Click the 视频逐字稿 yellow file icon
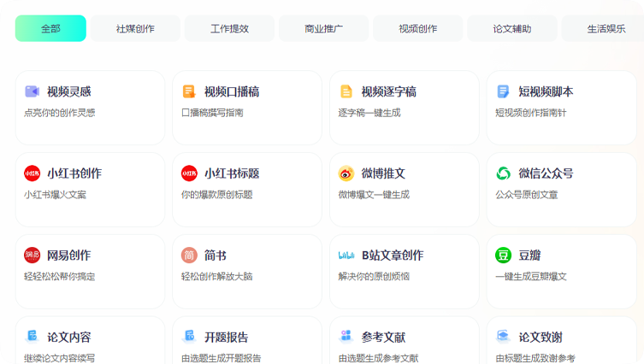 346,91
